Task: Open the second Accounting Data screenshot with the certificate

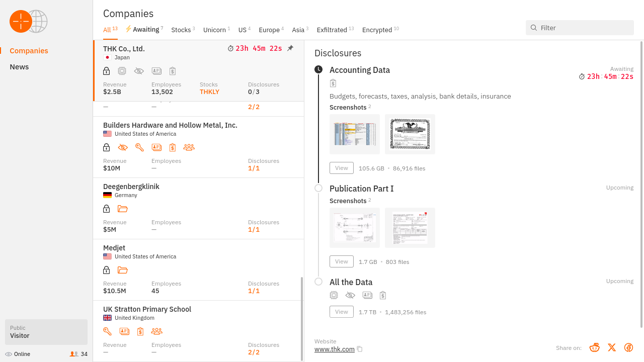Action: click(x=410, y=134)
